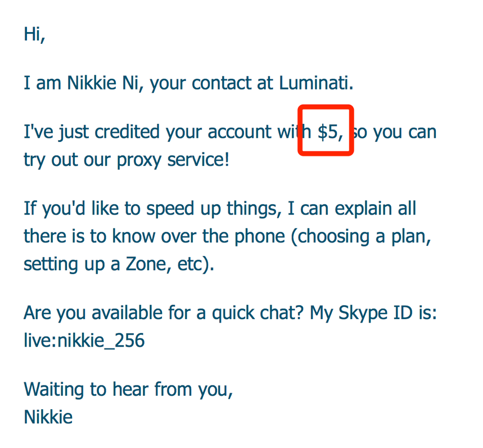Click the text "My Skype ID is:"
This screenshot has width=483, height=448.
point(373,313)
